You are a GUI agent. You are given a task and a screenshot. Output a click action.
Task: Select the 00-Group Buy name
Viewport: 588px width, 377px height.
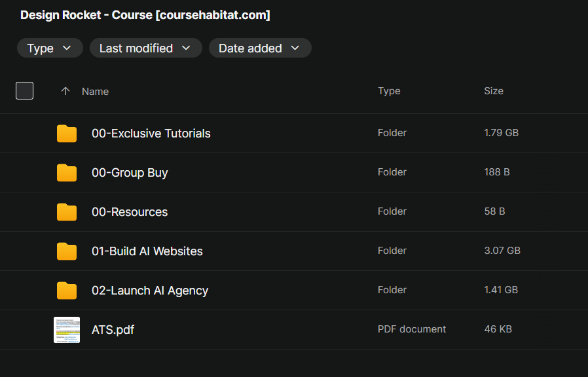coord(130,173)
